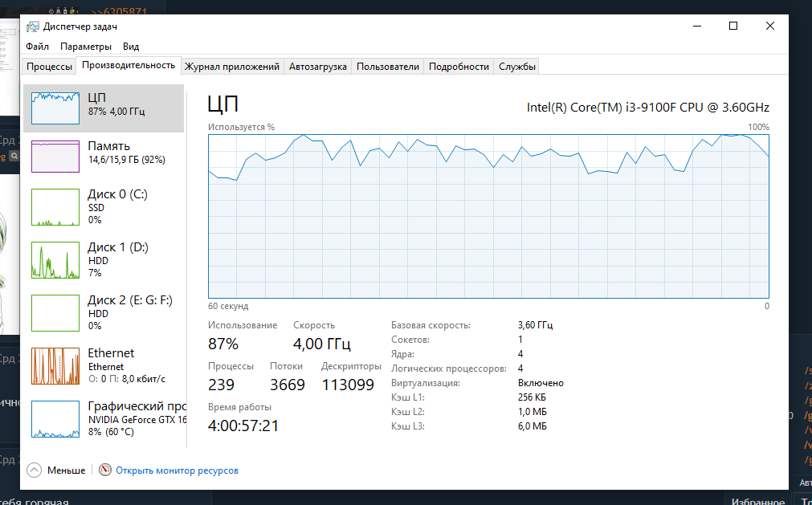Minimize the Диспетчер задач window
The height and width of the screenshot is (505, 812).
(697, 26)
